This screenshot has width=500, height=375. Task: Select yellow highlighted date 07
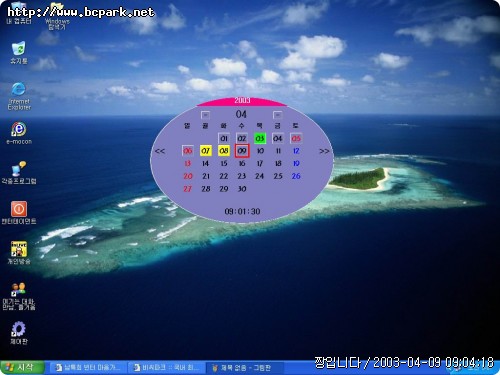pos(206,151)
